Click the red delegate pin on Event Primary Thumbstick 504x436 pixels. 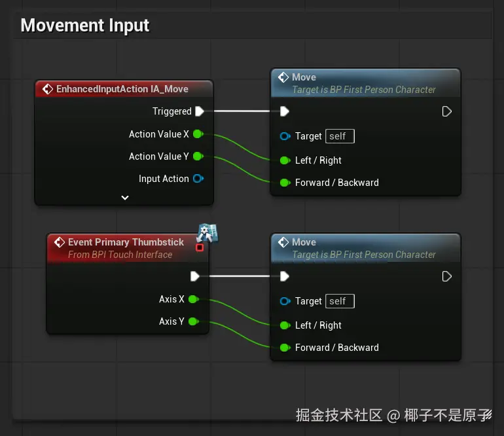click(200, 247)
